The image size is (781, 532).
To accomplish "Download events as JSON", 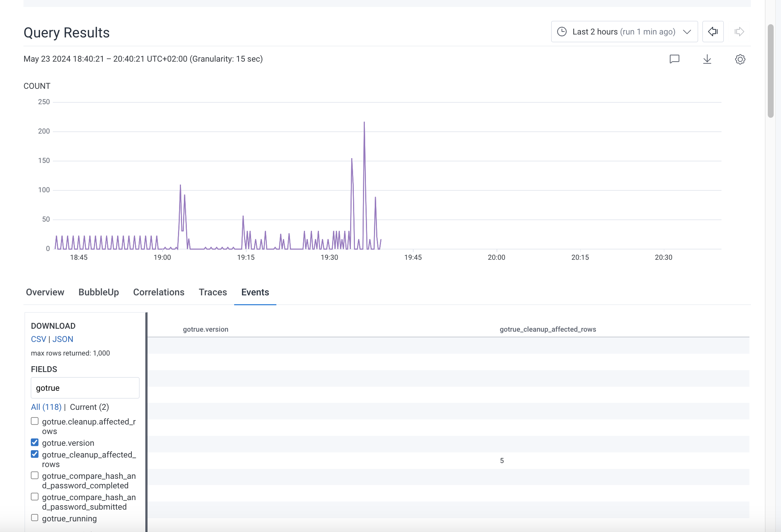I will tap(63, 339).
